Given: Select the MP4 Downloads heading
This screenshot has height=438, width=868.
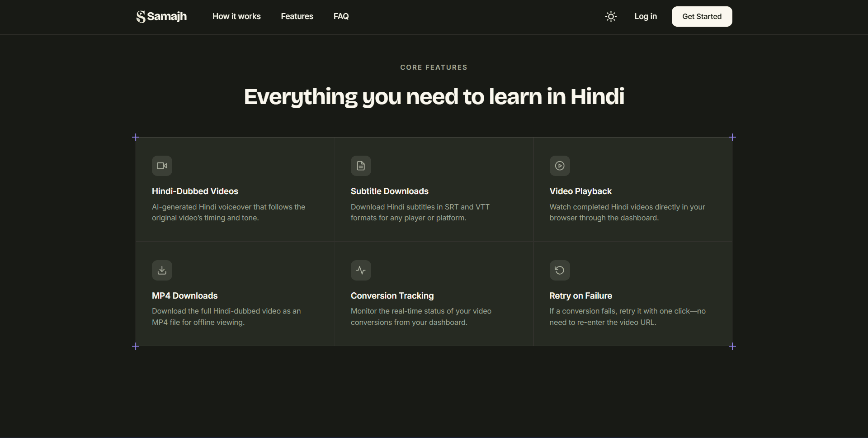Looking at the screenshot, I should pyautogui.click(x=184, y=295).
